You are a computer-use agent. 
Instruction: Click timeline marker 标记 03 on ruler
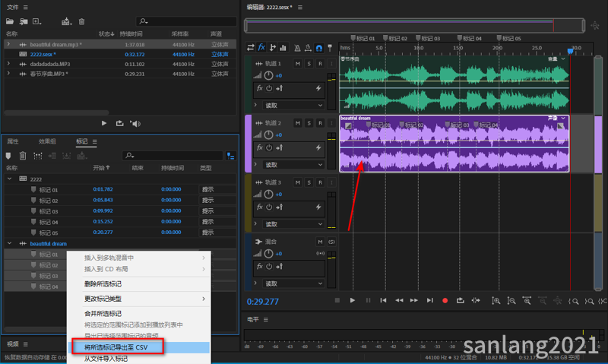pos(428,38)
